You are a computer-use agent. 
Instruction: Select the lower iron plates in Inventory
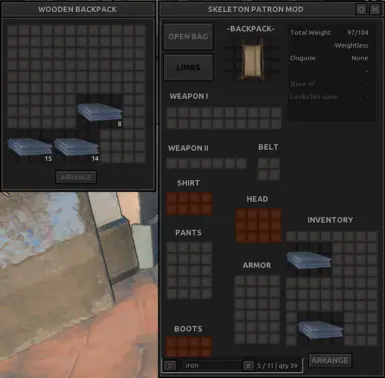click(320, 329)
